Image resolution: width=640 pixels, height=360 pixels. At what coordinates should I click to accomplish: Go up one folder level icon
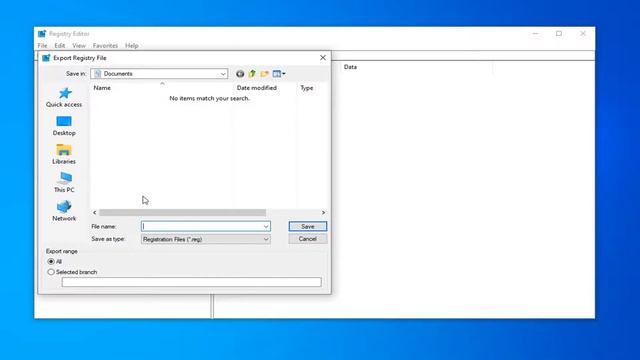pos(252,74)
